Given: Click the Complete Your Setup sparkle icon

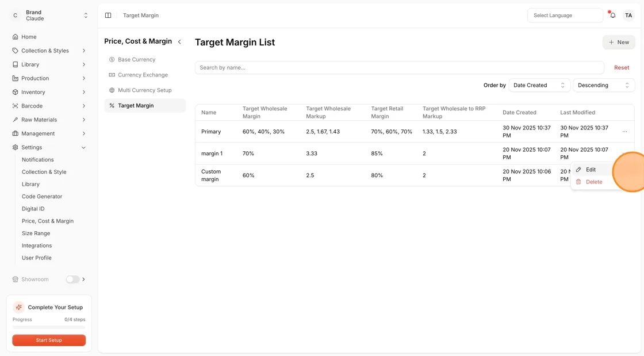Looking at the screenshot, I should [18, 307].
